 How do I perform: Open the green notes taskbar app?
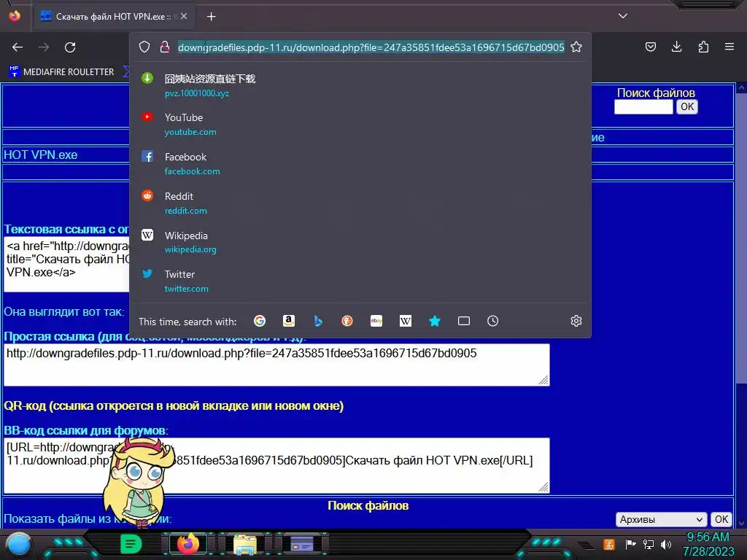[131, 544]
